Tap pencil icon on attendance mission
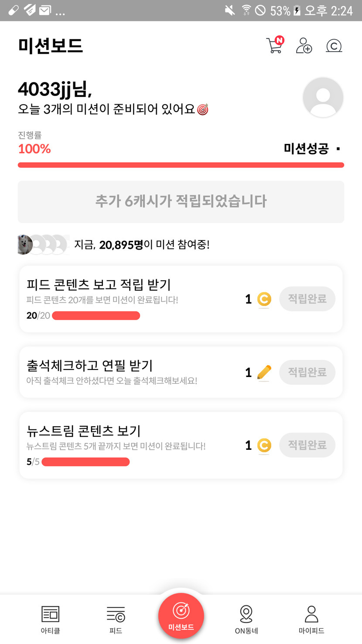Viewport: 362px width, 644px height. pyautogui.click(x=264, y=372)
